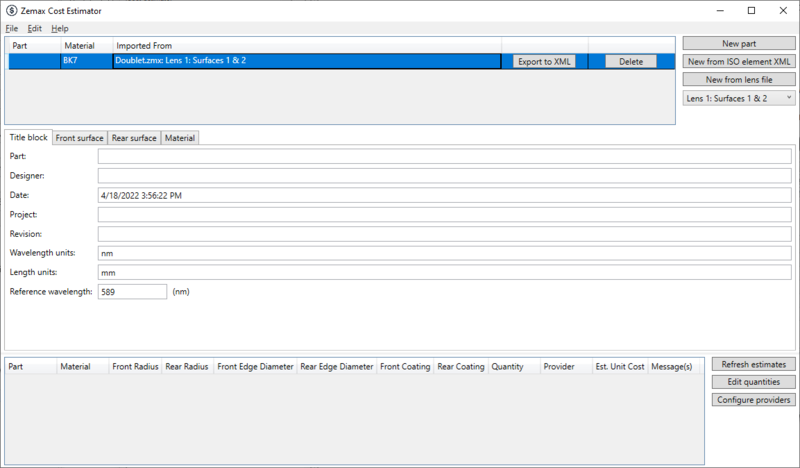
Task: Click the Reference wavelength field
Action: point(132,292)
